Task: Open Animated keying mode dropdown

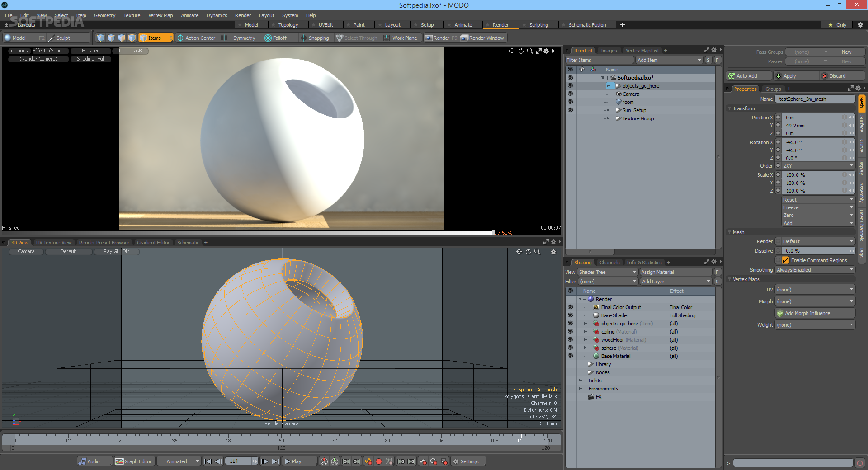Action: point(179,461)
